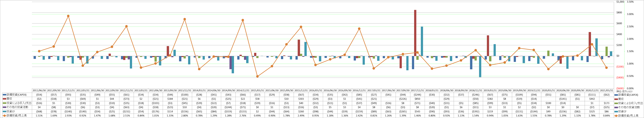Click the green bar at 2021/03/31
The image size is (644, 118).
(x=606, y=51)
